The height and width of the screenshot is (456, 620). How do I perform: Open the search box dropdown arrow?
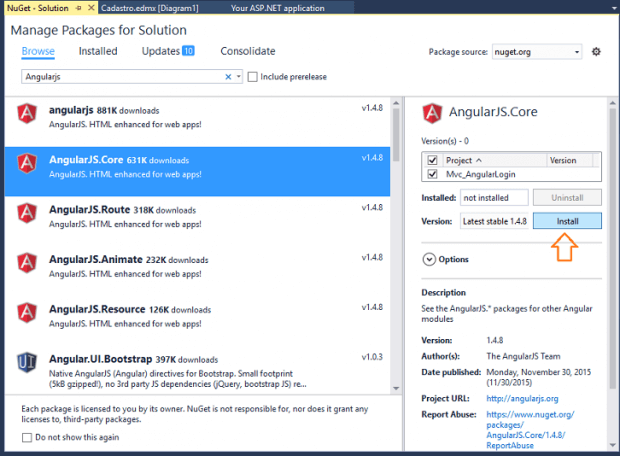[238, 77]
